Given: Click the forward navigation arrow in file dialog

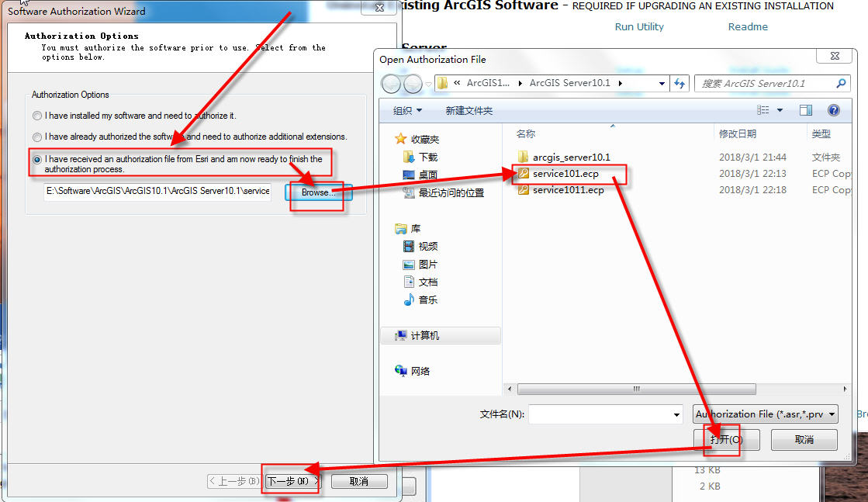Looking at the screenshot, I should [413, 84].
